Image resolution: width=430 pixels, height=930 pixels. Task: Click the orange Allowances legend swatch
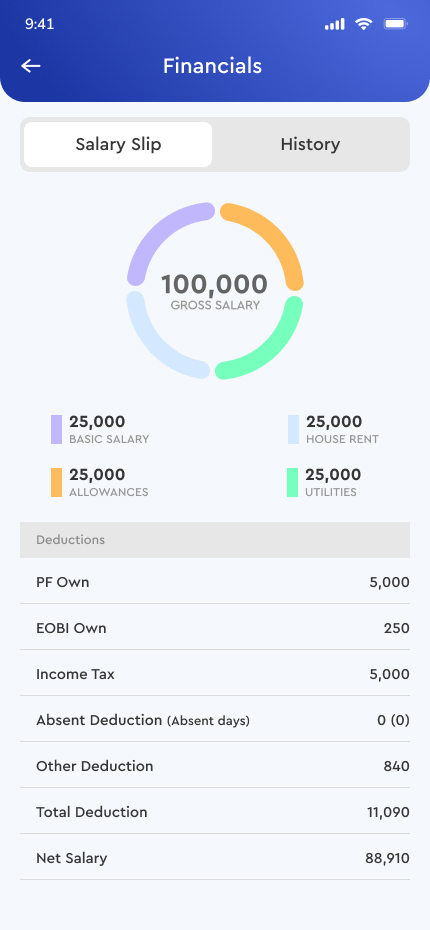click(56, 482)
